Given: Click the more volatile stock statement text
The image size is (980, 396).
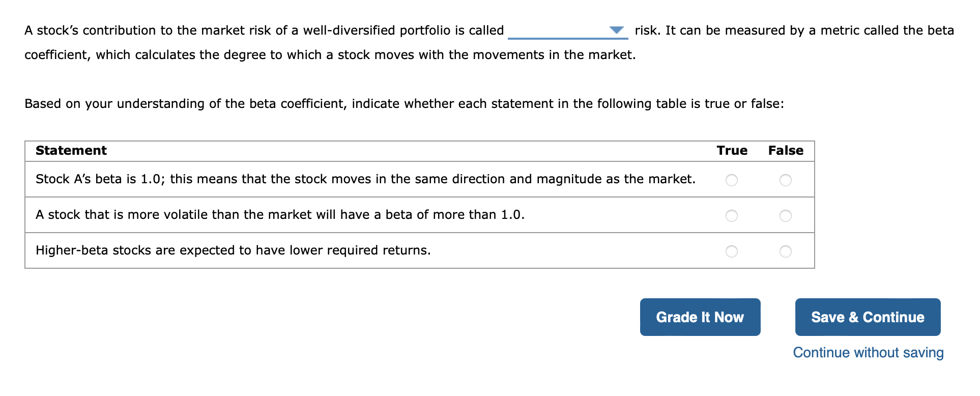Looking at the screenshot, I should pos(280,215).
